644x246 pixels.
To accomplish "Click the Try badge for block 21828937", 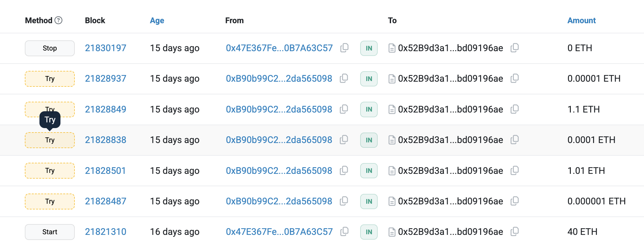I will (x=50, y=79).
